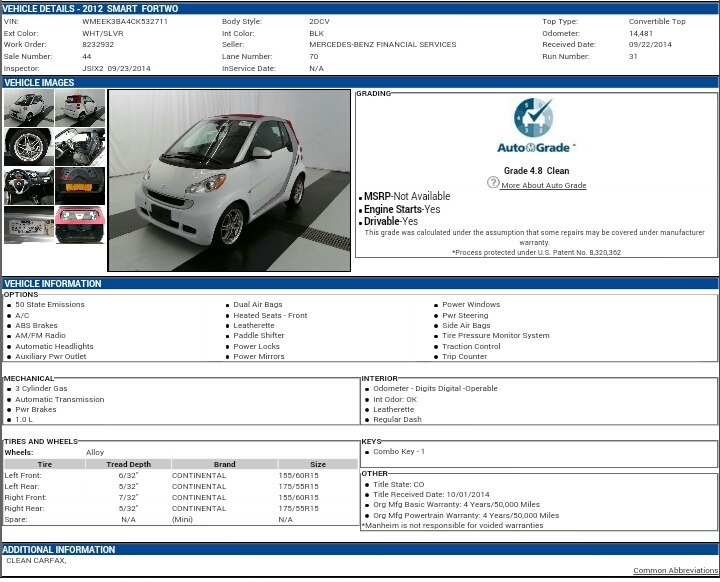This screenshot has height=582, width=720.
Task: Click the large main vehicle photo
Action: tap(229, 180)
